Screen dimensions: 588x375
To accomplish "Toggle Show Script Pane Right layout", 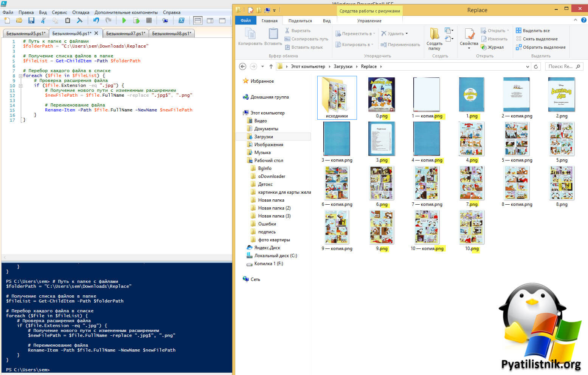I will (x=210, y=21).
